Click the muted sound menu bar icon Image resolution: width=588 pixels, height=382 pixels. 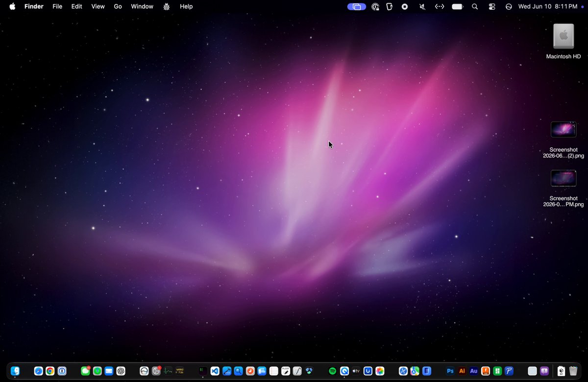tap(422, 6)
